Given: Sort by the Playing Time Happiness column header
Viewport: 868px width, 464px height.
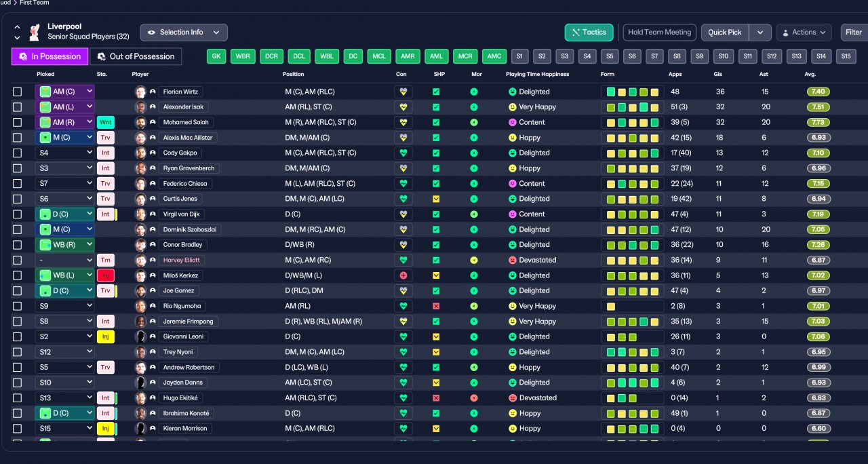Looking at the screenshot, I should point(537,74).
